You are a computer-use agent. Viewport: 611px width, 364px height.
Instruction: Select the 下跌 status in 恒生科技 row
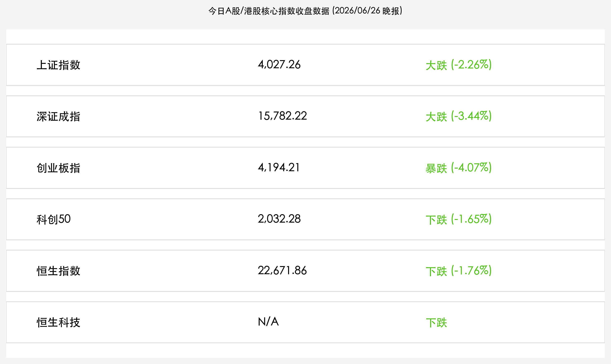436,323
